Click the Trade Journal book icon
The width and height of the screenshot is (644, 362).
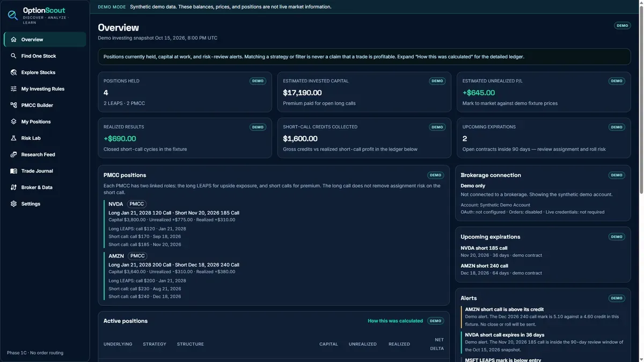coord(13,171)
